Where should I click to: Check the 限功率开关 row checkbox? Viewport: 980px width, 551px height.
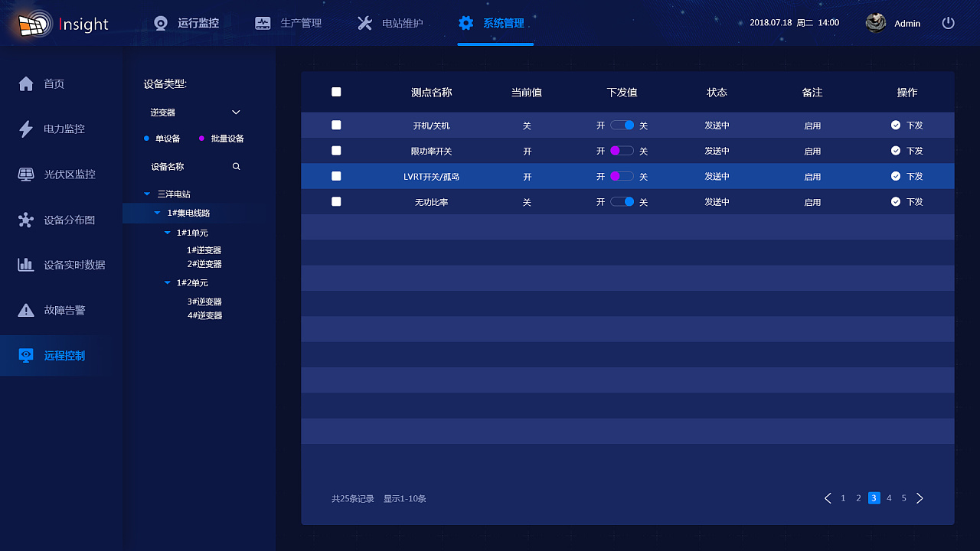pyautogui.click(x=336, y=151)
